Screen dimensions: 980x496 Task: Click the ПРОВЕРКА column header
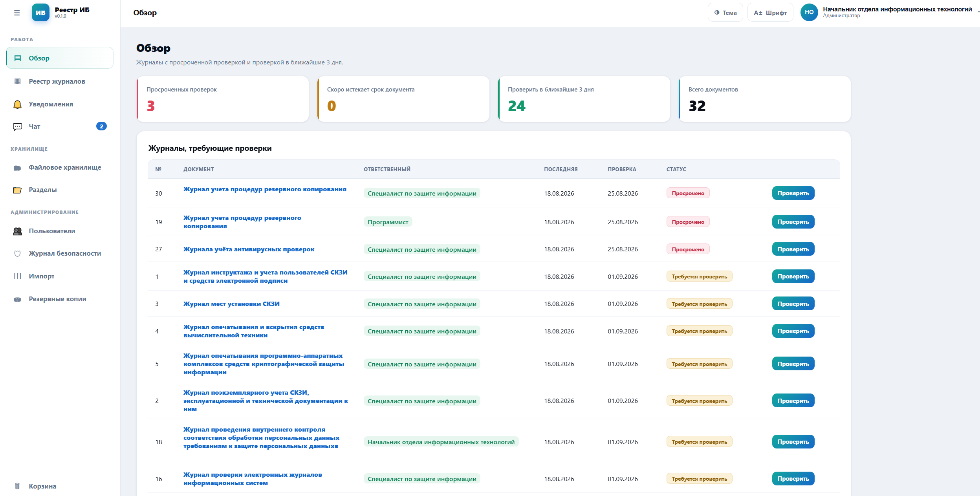pyautogui.click(x=622, y=169)
